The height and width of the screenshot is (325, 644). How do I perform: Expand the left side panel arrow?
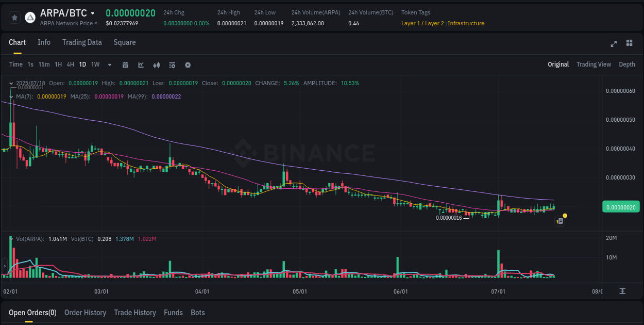click(x=5, y=266)
